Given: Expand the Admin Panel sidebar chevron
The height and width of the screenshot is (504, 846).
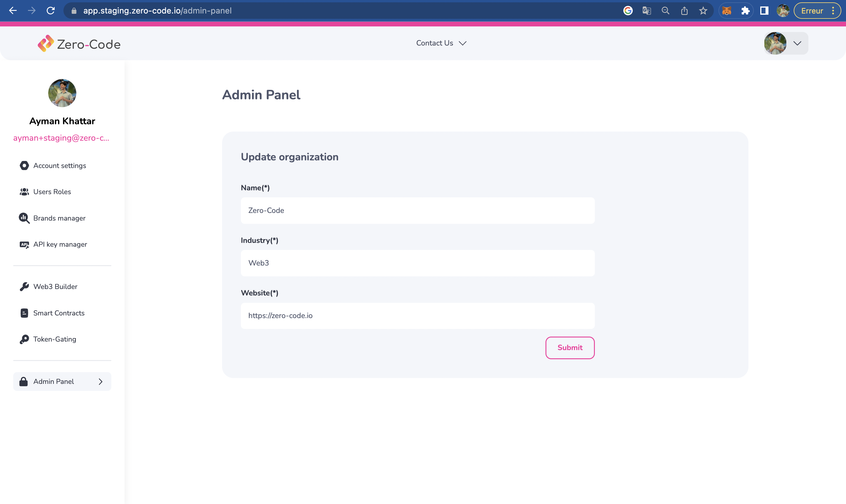Looking at the screenshot, I should (x=100, y=382).
